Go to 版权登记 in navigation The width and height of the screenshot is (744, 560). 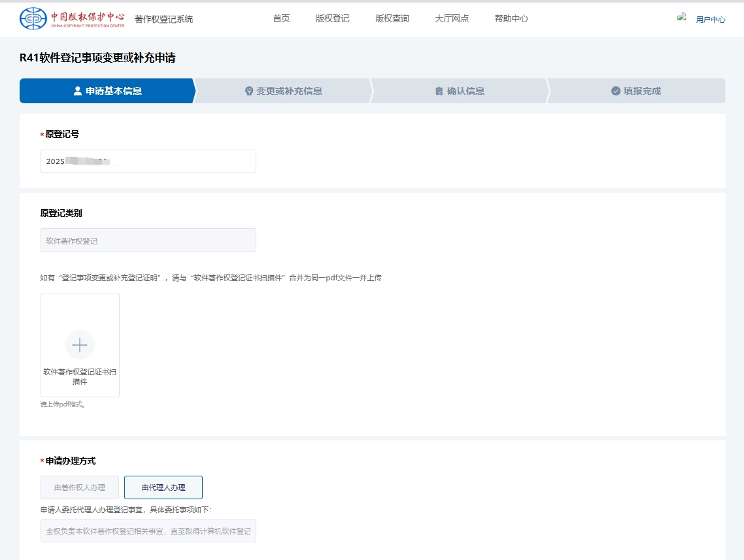[x=332, y=19]
